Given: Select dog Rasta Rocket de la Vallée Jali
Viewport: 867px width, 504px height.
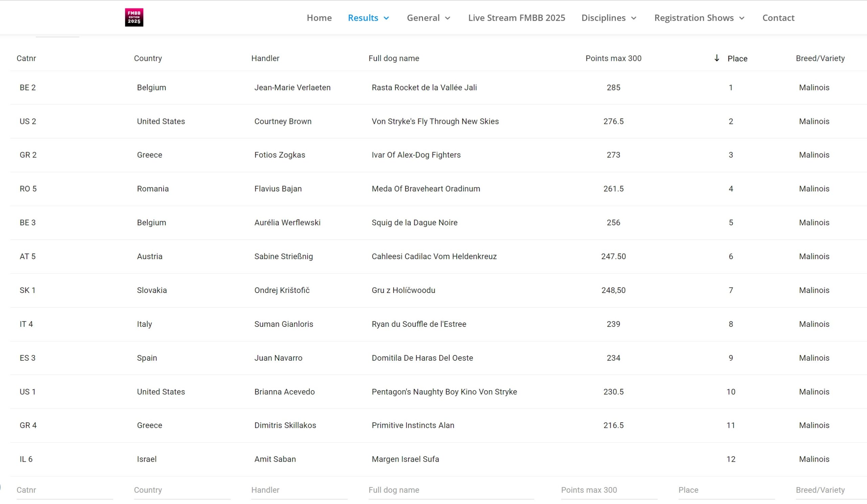Looking at the screenshot, I should [x=424, y=87].
